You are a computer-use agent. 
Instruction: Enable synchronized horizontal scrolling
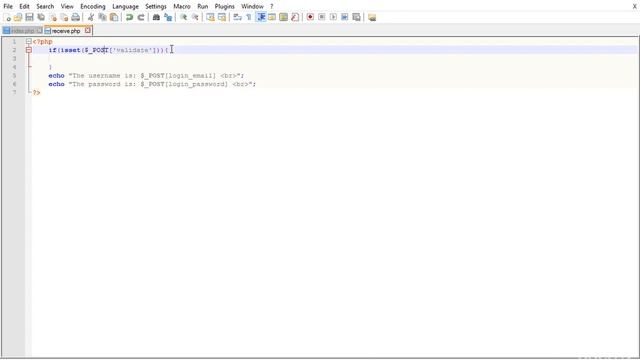tap(222, 17)
